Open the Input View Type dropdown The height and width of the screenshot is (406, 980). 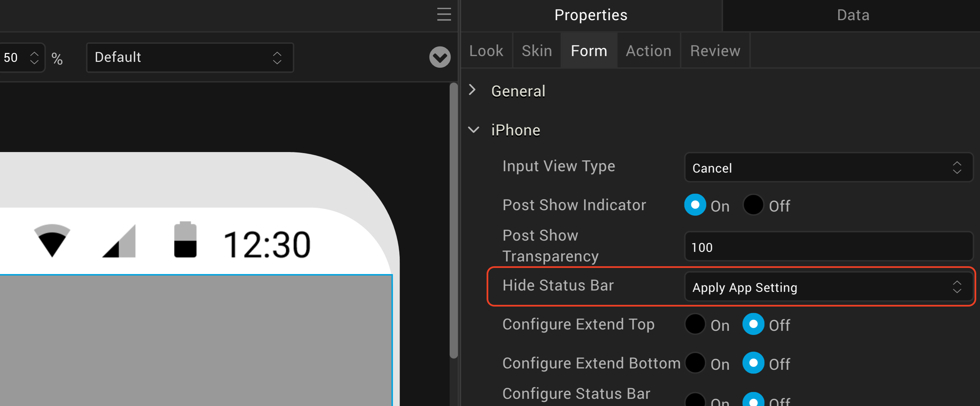[x=829, y=168]
